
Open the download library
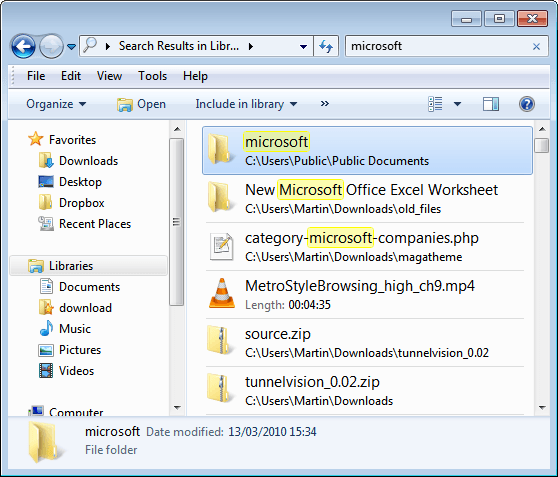85,308
